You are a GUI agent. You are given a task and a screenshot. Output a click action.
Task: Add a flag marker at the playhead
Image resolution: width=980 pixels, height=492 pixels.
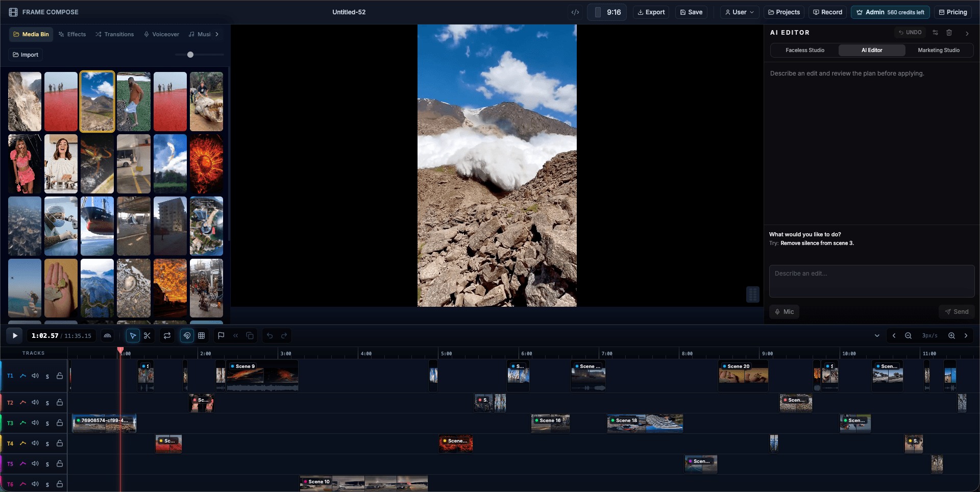coord(221,336)
